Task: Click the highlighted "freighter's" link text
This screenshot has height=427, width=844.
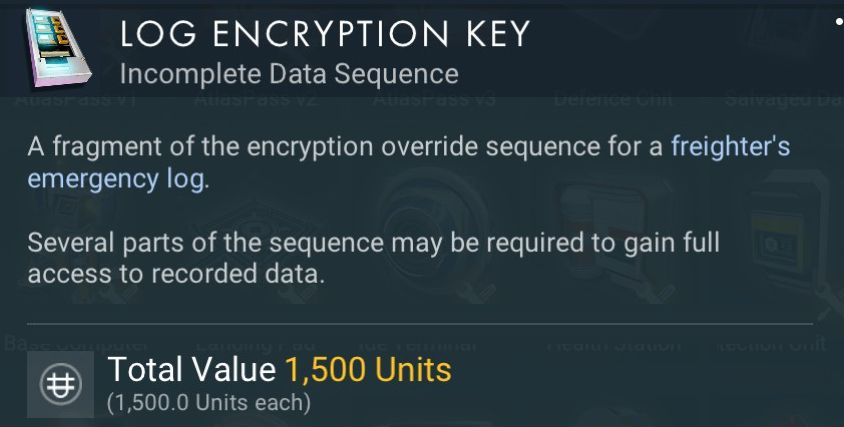Action: 730,148
